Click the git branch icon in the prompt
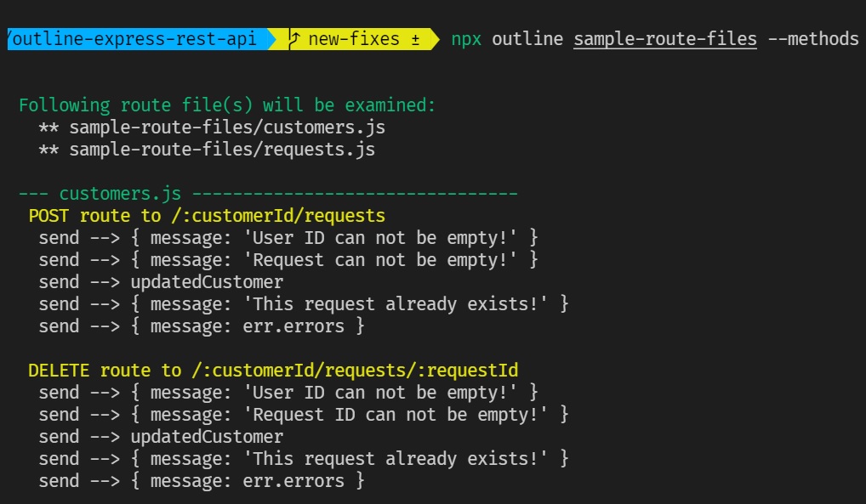The image size is (866, 504). 295,39
